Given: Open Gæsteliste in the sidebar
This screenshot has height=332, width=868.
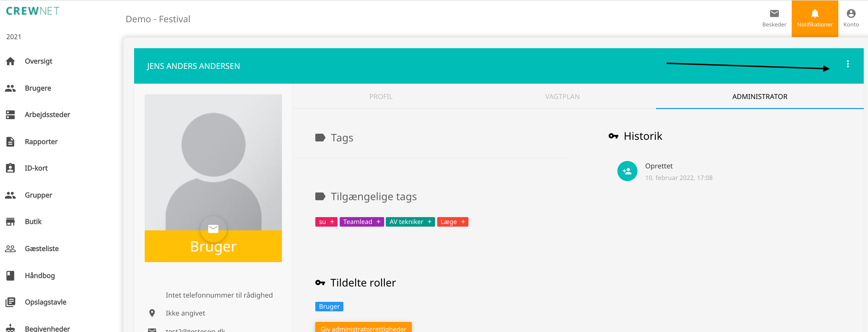Looking at the screenshot, I should point(41,249).
